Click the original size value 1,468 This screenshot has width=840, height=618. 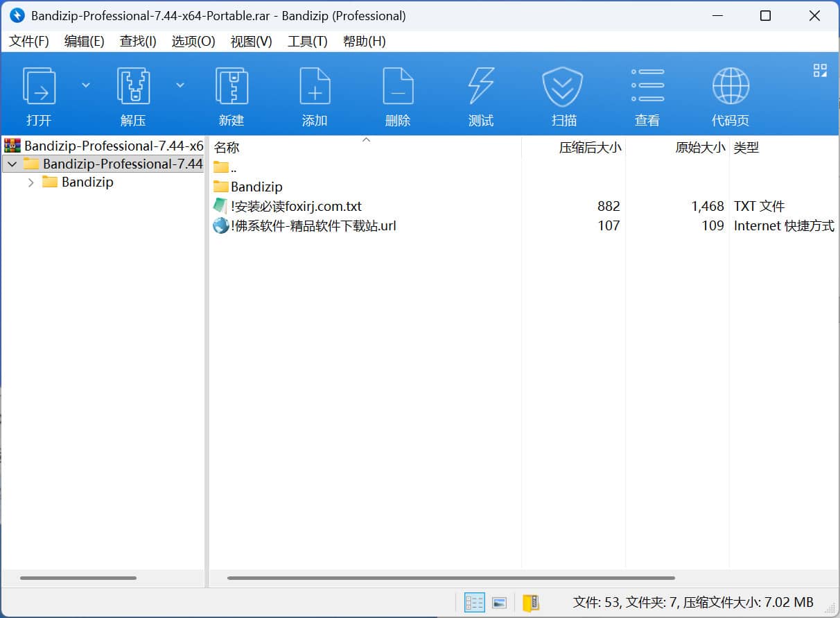coord(708,206)
